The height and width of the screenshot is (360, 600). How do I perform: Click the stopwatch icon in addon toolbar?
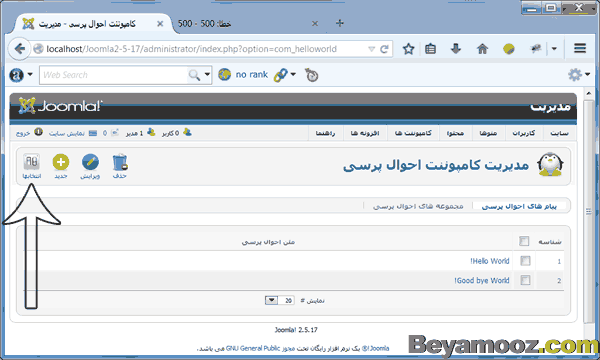pos(311,75)
